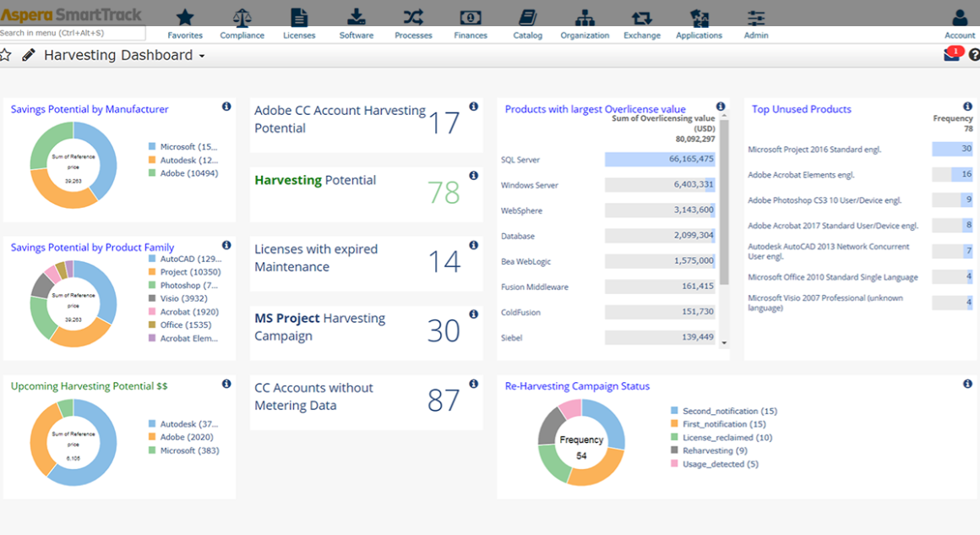Click the CC Accounts number 87
The height and width of the screenshot is (535, 980).
(444, 401)
